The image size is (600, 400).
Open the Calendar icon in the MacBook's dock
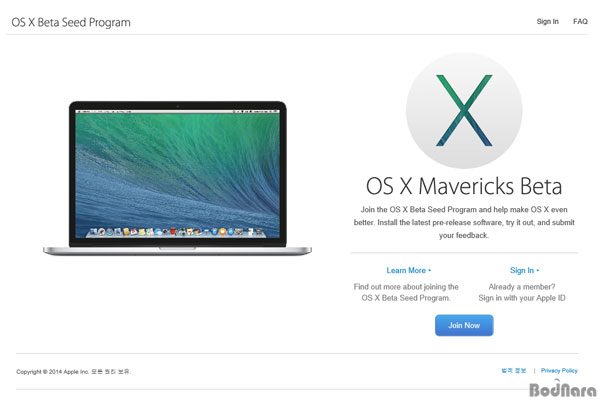tap(134, 232)
